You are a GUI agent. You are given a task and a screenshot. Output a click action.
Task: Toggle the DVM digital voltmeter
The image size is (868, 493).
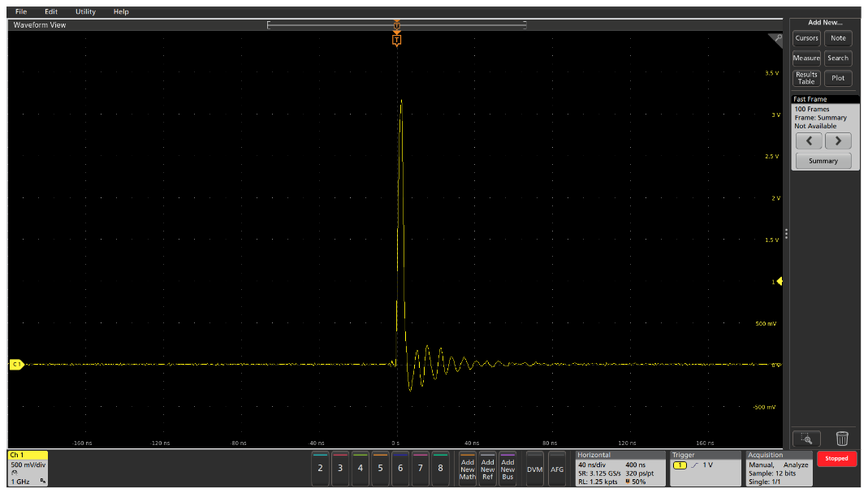pyautogui.click(x=534, y=469)
